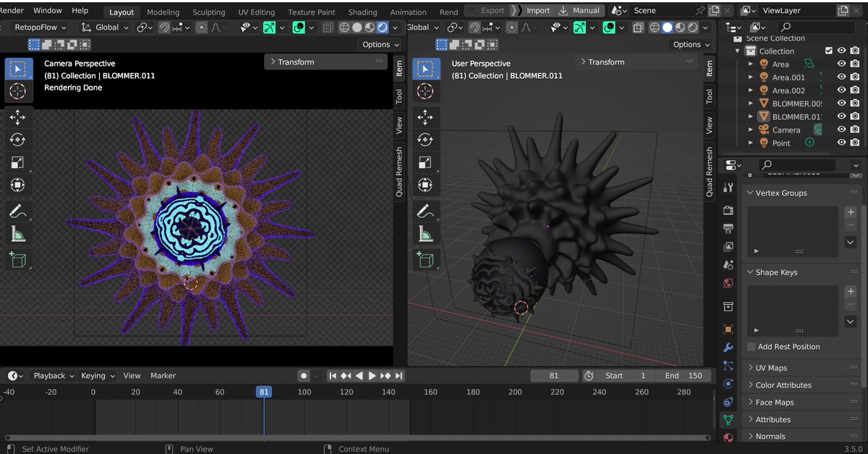This screenshot has height=454, width=868.
Task: Toggle render visibility camera icon for Area.001
Action: point(854,77)
